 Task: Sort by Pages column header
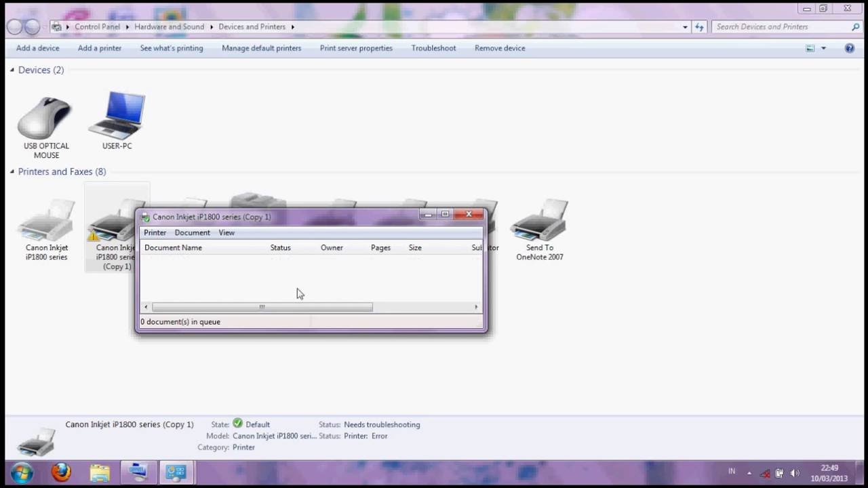coord(386,248)
